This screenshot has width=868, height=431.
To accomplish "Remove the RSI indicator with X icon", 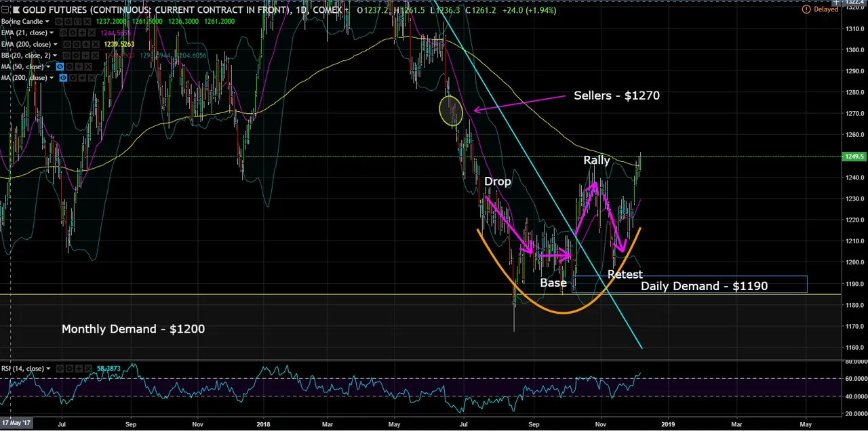I will click(87, 369).
